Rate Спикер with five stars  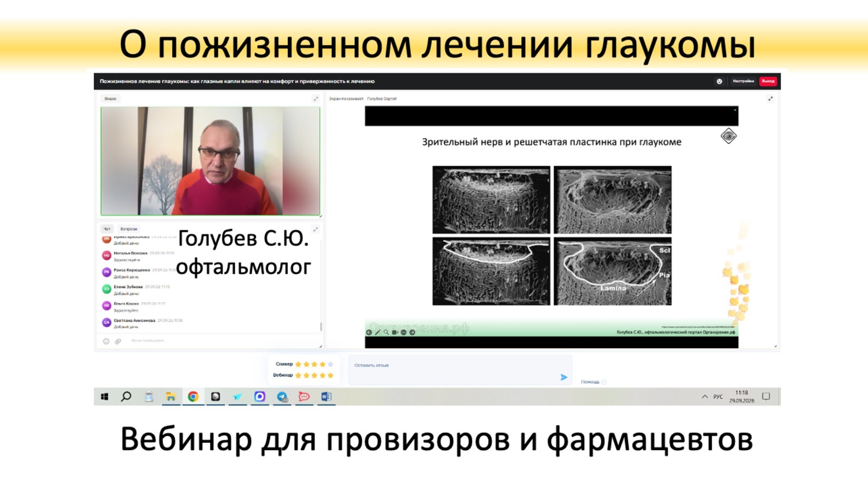[330, 364]
